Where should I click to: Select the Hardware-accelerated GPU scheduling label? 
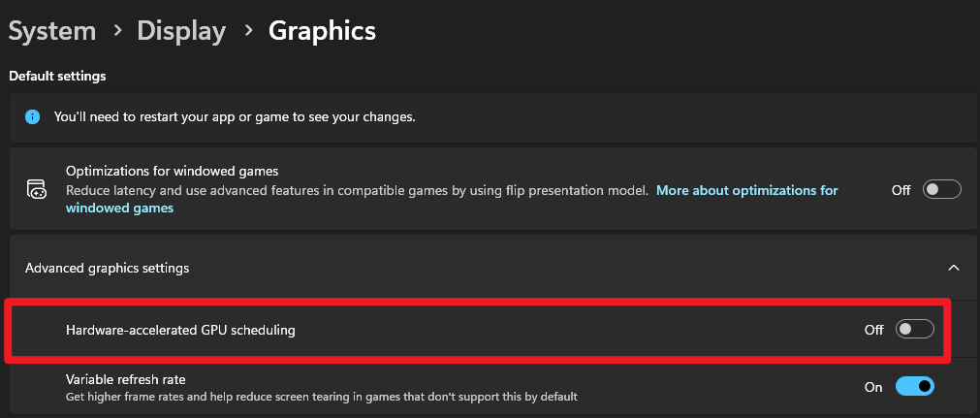pos(180,330)
